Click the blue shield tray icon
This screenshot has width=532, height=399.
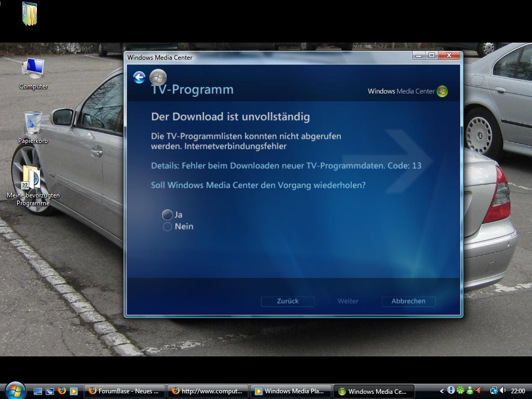click(451, 391)
